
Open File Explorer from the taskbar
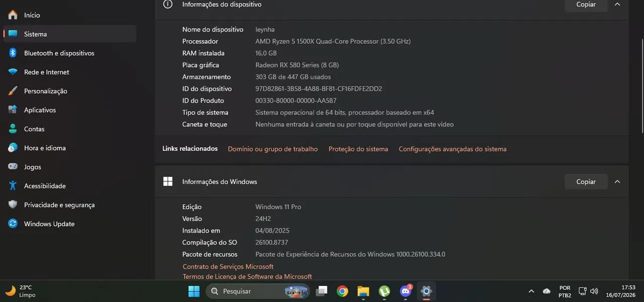point(363,291)
